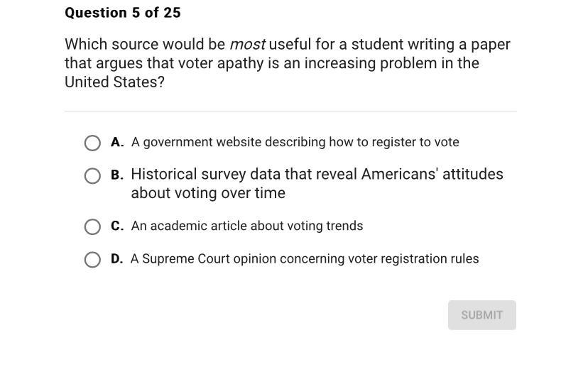Click the 'Question 5 of 25' heading
Screen dimensions: 588x372
click(123, 13)
